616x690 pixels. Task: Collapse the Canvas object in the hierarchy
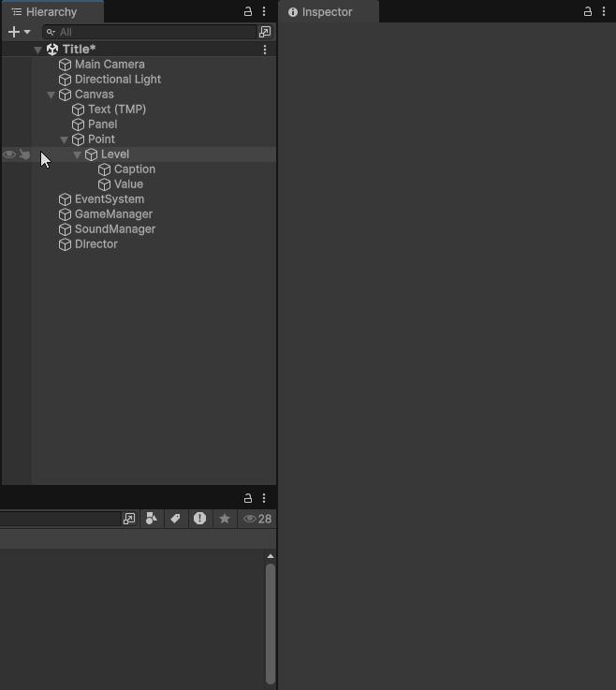[x=51, y=95]
